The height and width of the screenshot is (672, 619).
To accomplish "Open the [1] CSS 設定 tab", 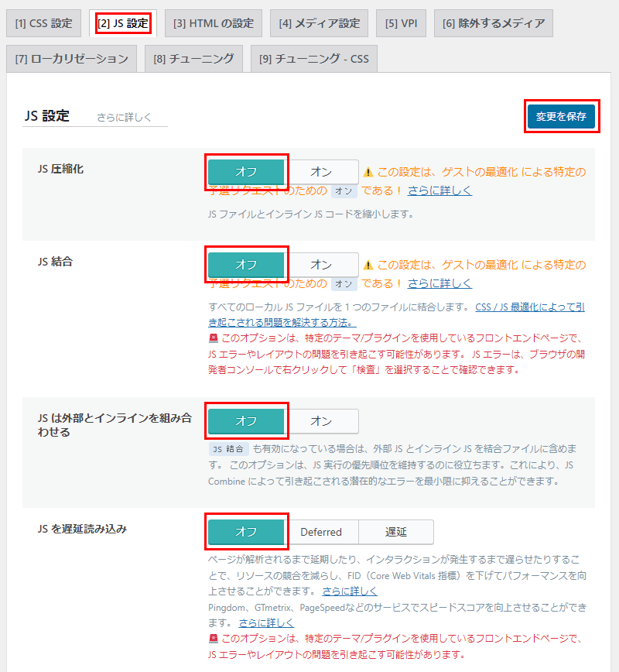I will (43, 23).
